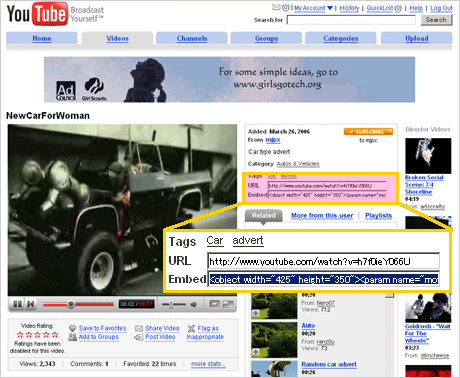The height and width of the screenshot is (378, 460).
Task: Open the Auto video thumbnail
Action: click(274, 340)
